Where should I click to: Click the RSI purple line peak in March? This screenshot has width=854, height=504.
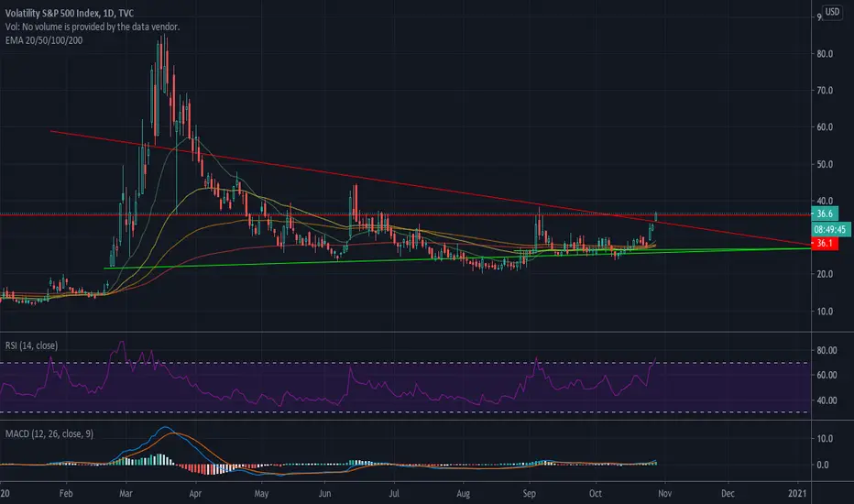click(122, 343)
